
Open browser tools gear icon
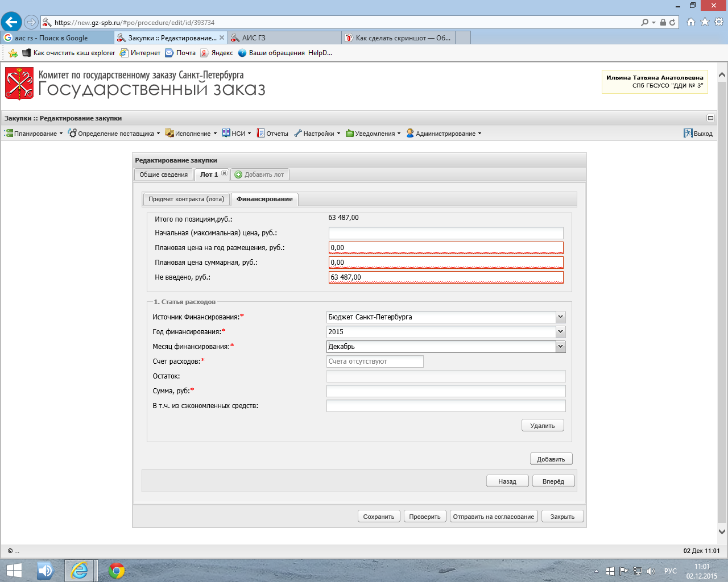tap(719, 22)
